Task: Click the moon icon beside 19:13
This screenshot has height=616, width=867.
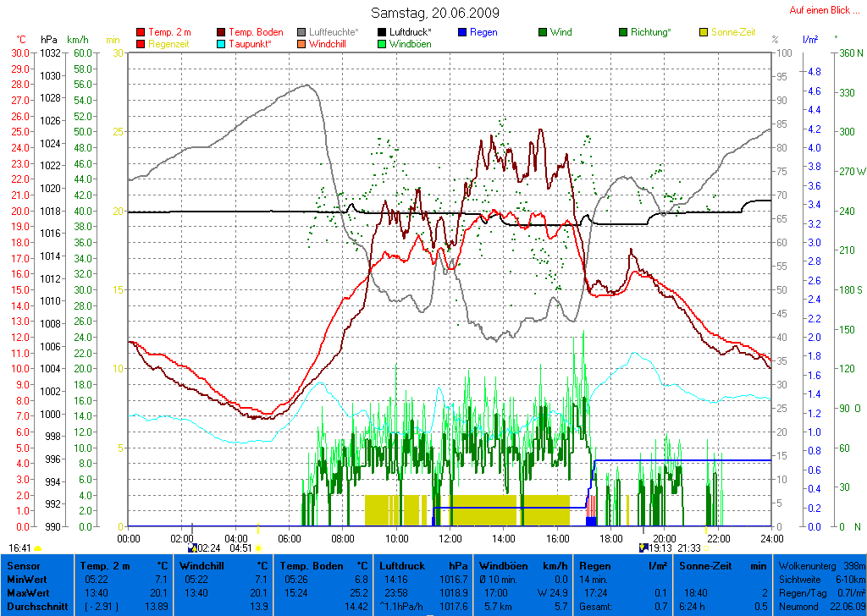Action: (643, 547)
